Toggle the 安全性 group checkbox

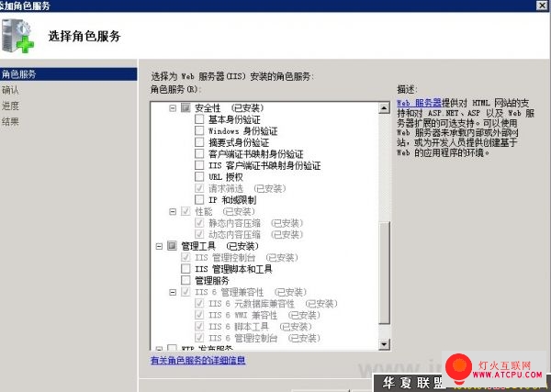(x=186, y=107)
